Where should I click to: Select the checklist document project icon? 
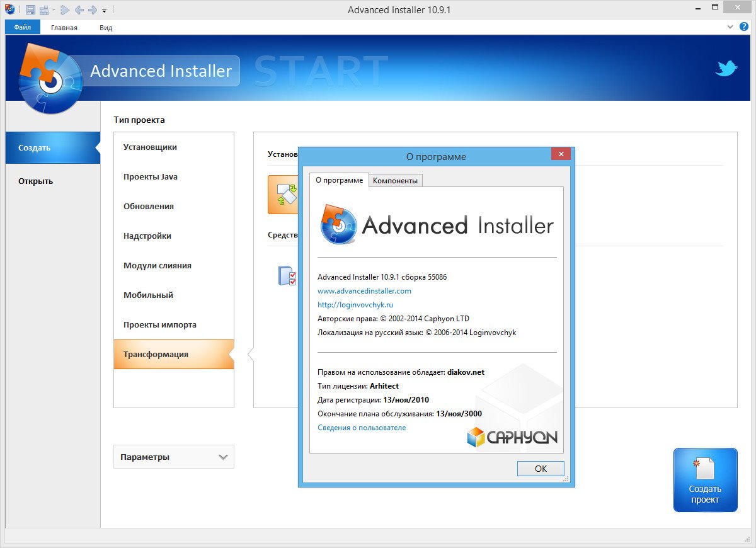287,275
